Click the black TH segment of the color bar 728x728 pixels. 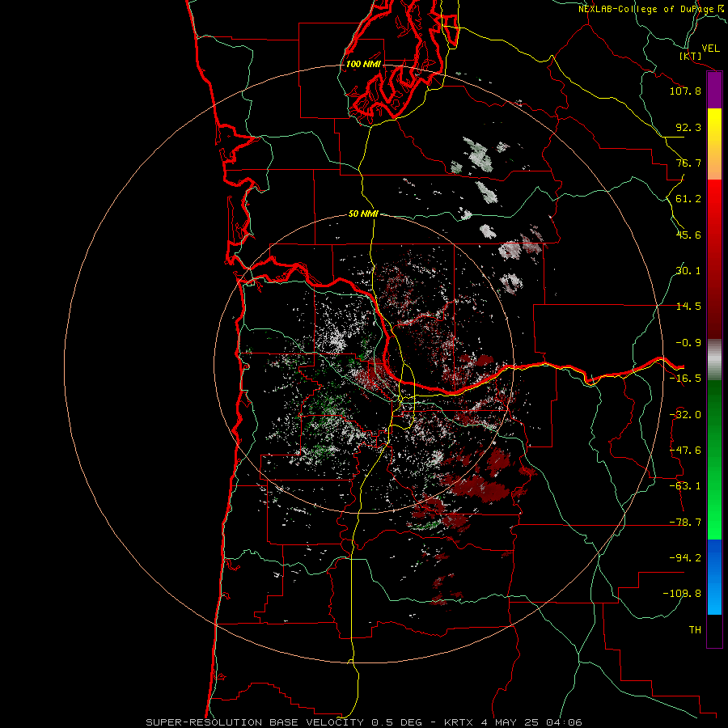(x=714, y=630)
